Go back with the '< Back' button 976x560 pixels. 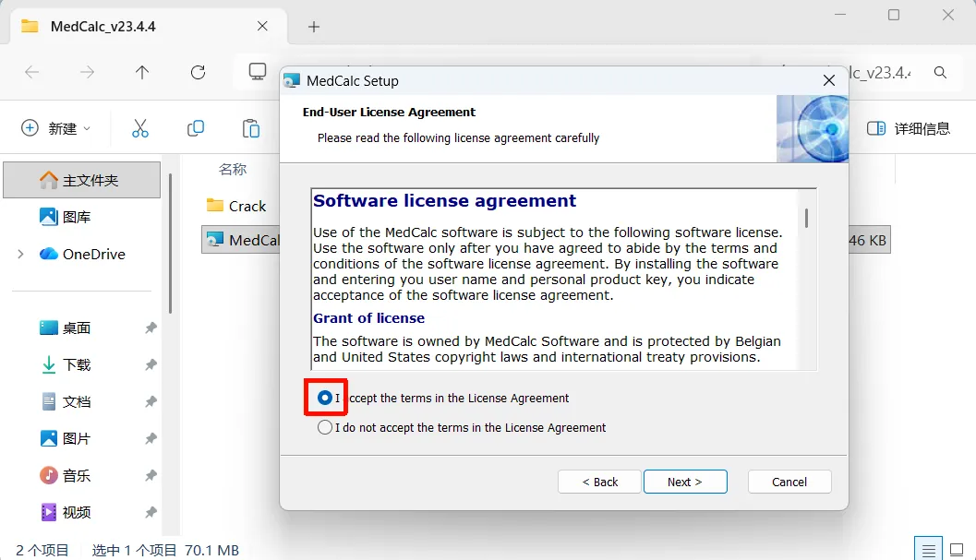click(x=599, y=482)
